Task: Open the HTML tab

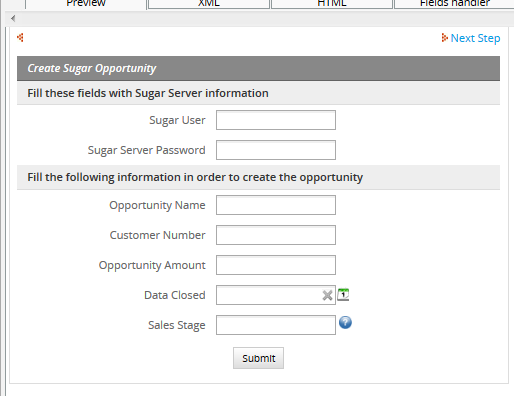Action: pos(332,4)
